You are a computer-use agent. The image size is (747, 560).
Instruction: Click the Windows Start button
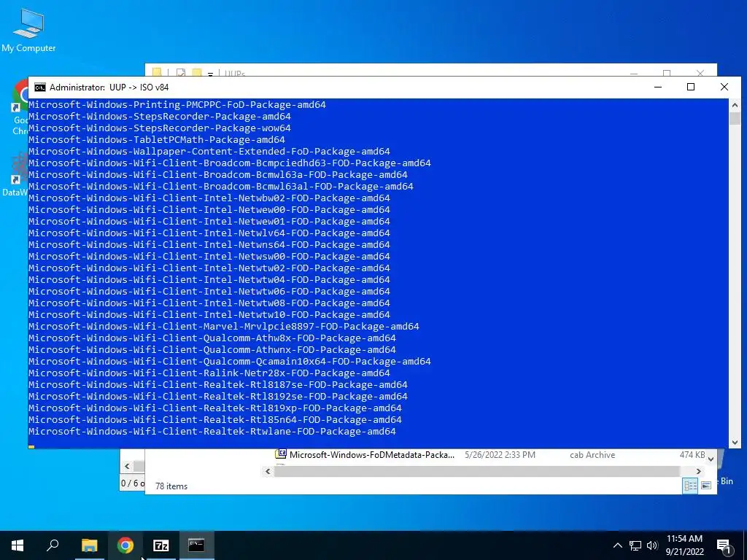point(18,545)
